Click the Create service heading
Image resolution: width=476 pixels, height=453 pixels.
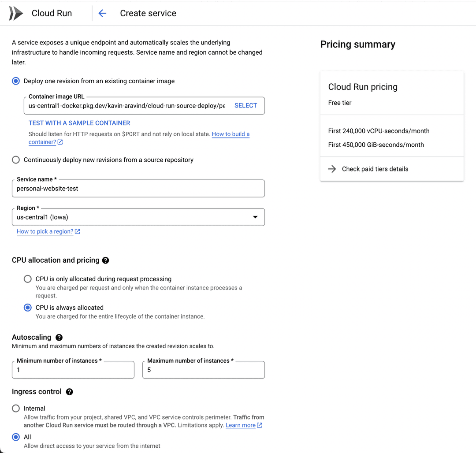coord(148,13)
